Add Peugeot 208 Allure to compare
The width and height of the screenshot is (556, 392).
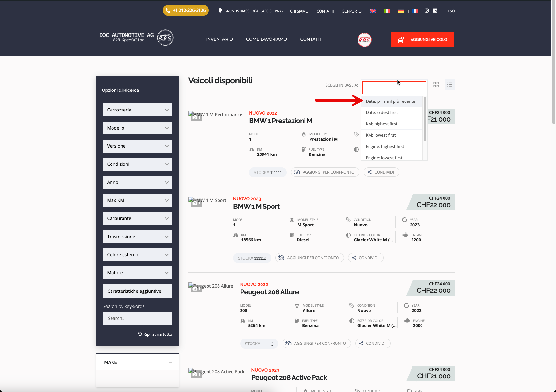pos(316,344)
